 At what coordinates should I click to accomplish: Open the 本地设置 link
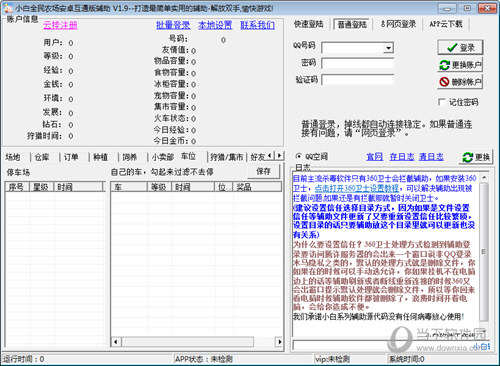[215, 25]
